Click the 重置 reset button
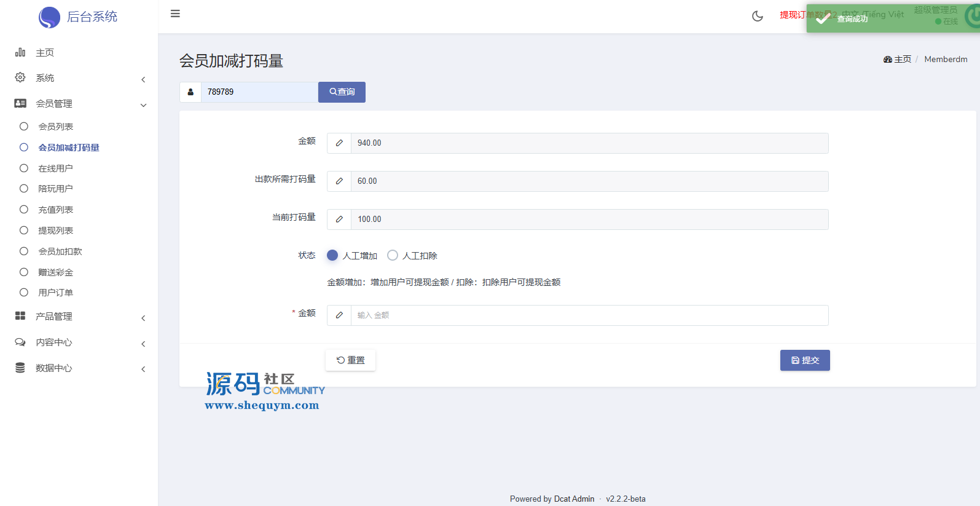980x506 pixels. tap(350, 360)
